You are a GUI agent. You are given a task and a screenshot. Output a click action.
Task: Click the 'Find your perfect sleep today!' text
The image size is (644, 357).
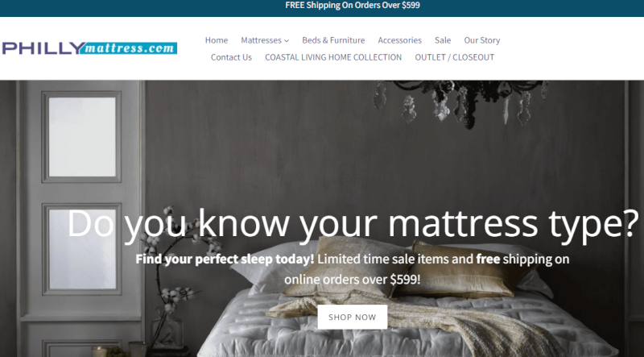point(225,259)
